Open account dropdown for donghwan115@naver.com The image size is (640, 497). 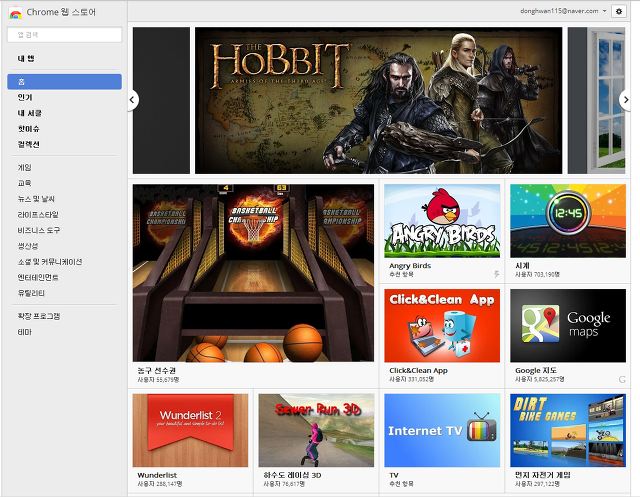point(563,11)
